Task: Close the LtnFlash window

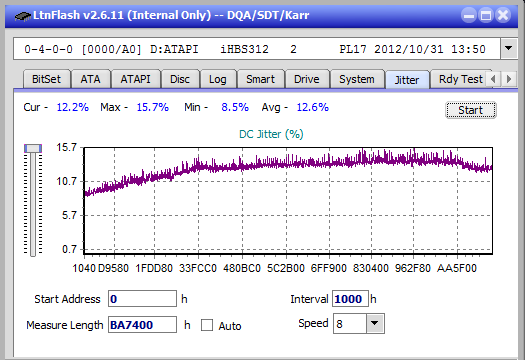Action: pyautogui.click(x=503, y=15)
